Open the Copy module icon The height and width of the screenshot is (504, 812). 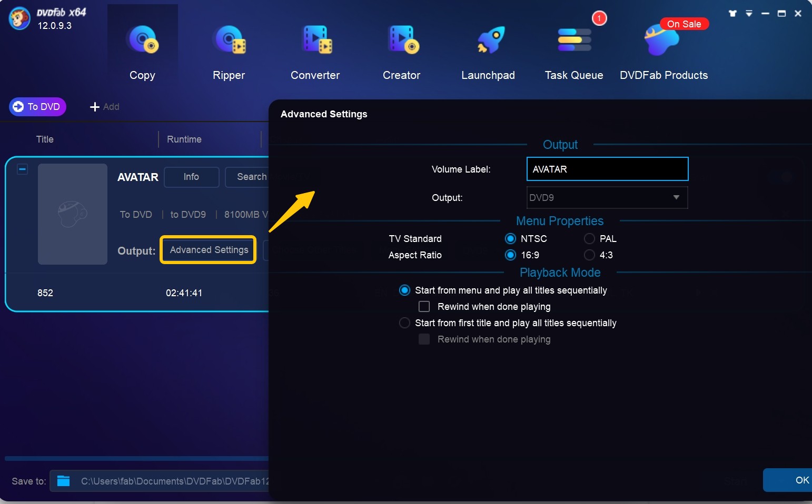click(142, 41)
